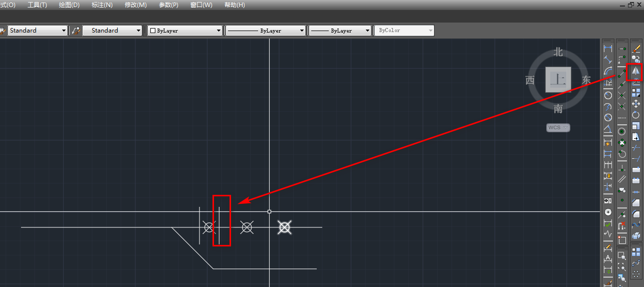Choose the Angular dimension tool
This screenshot has width=644, height=287.
click(x=608, y=129)
